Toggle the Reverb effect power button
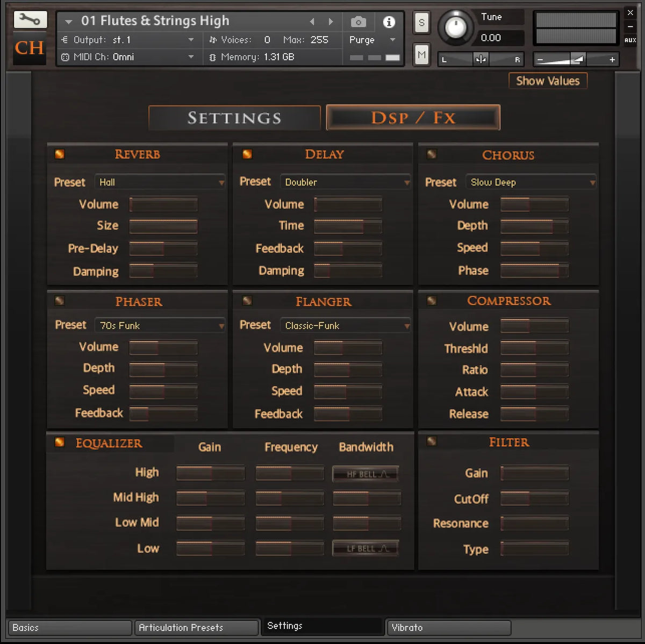The image size is (645, 644). click(x=60, y=154)
